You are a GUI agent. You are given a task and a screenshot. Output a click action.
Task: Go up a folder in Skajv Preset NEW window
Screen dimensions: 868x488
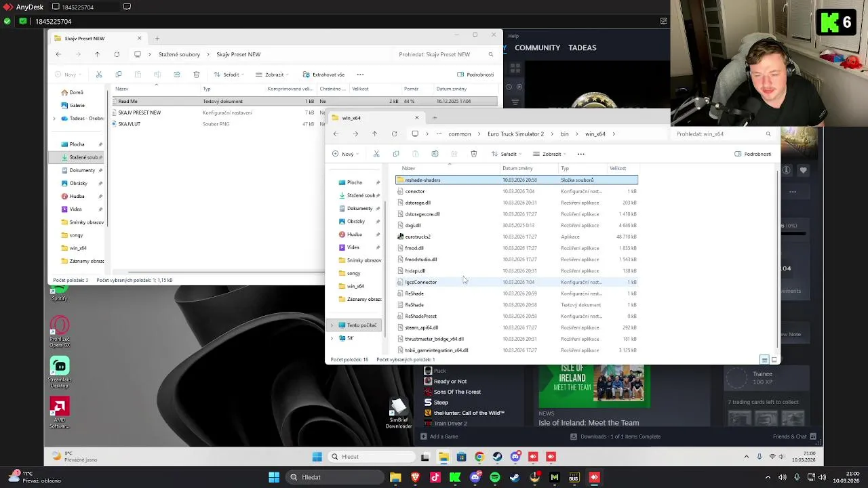tap(97, 54)
